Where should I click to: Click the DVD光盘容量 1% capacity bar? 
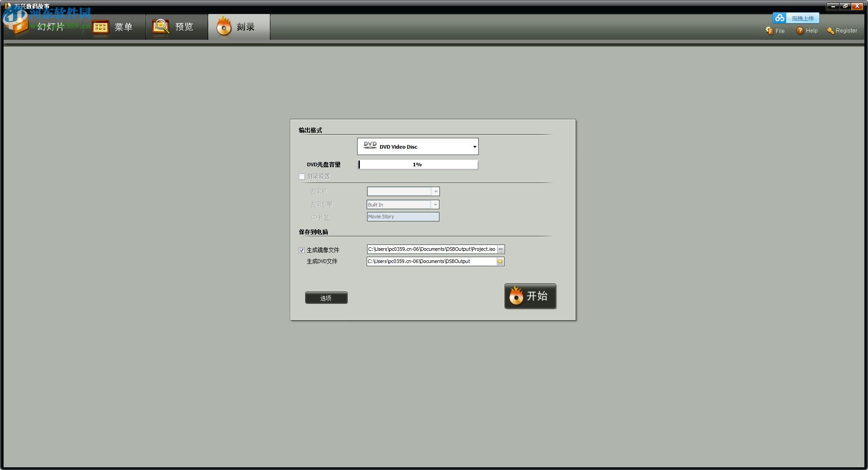coord(418,164)
